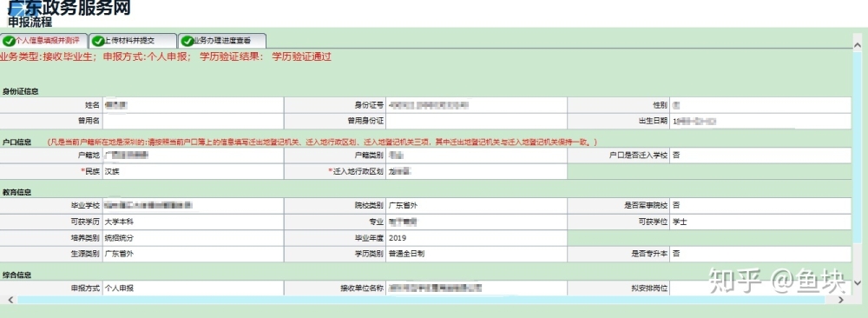Click green checkmark icon on 业务办理进度查看 tab
The width and height of the screenshot is (868, 318).
pos(187,41)
